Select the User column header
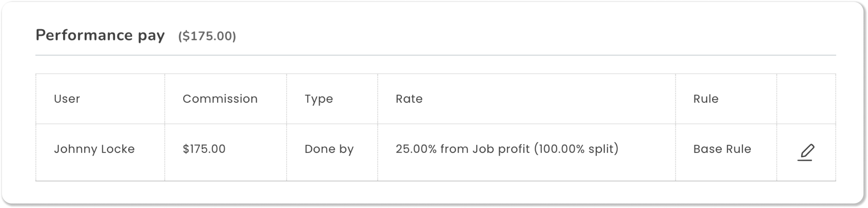Image resolution: width=868 pixels, height=208 pixels. coord(67,99)
